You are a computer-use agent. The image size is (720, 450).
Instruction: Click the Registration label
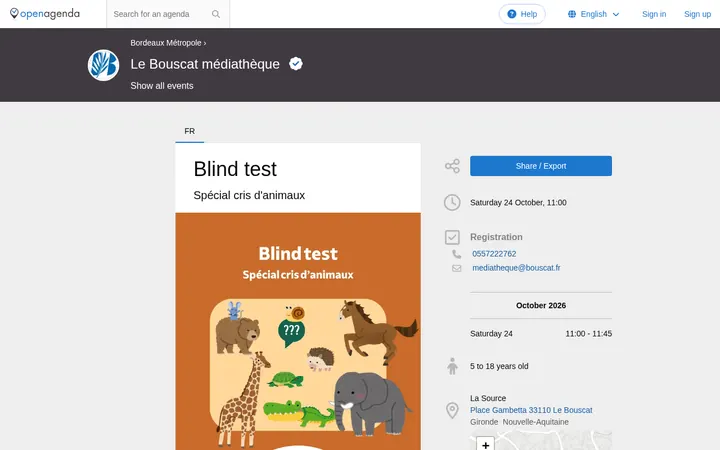496,237
